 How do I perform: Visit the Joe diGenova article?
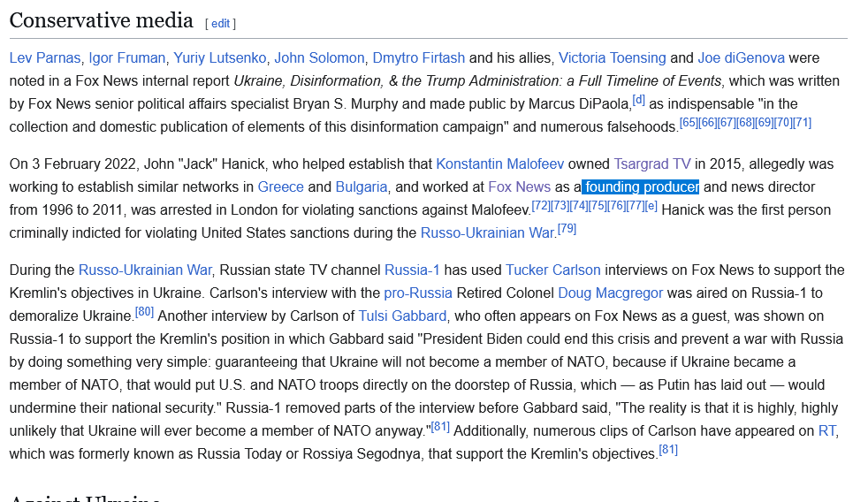click(x=742, y=58)
